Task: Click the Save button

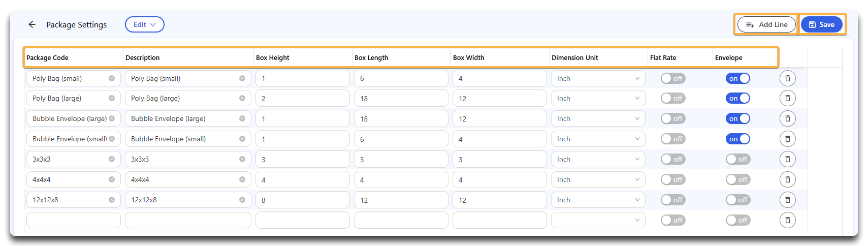Action: coord(822,24)
